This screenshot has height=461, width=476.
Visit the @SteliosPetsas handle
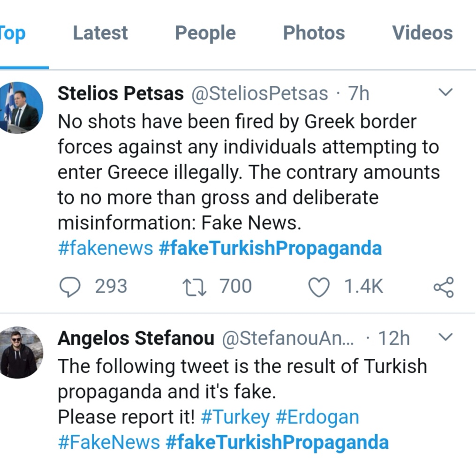coord(259,94)
